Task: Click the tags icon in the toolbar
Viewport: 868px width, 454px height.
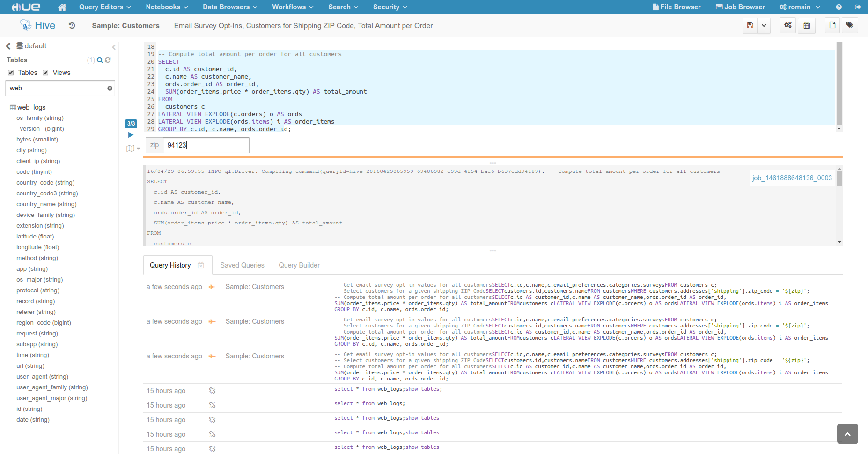Action: (x=850, y=25)
